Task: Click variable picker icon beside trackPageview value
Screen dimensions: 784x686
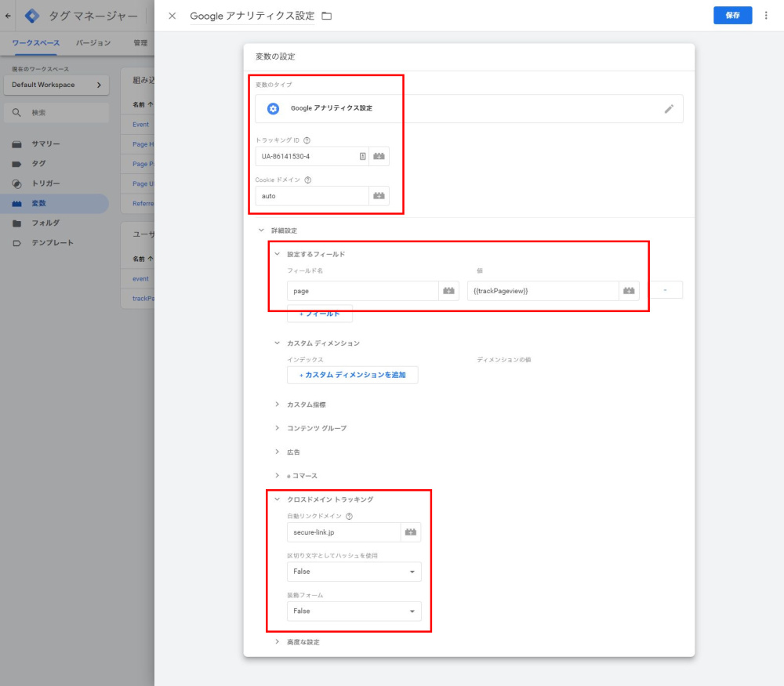Action: click(629, 291)
